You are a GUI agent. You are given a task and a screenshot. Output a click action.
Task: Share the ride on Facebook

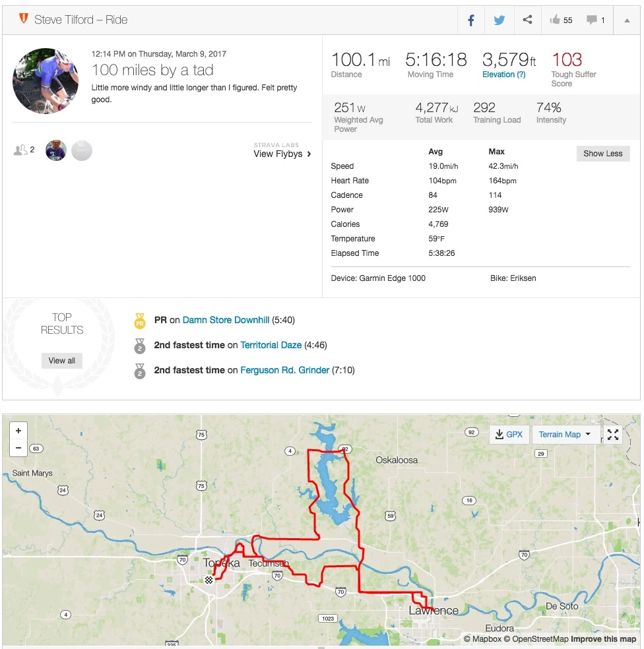tap(471, 20)
